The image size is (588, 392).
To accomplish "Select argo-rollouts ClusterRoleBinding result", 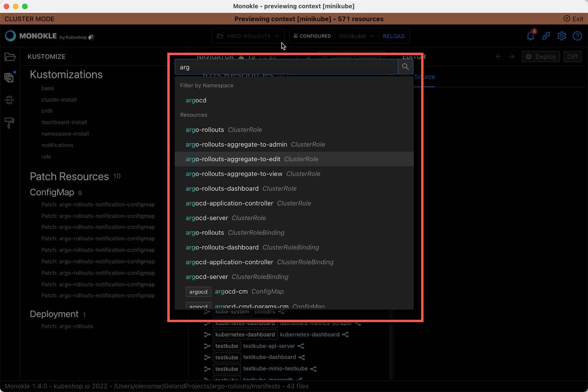I will [294, 233].
